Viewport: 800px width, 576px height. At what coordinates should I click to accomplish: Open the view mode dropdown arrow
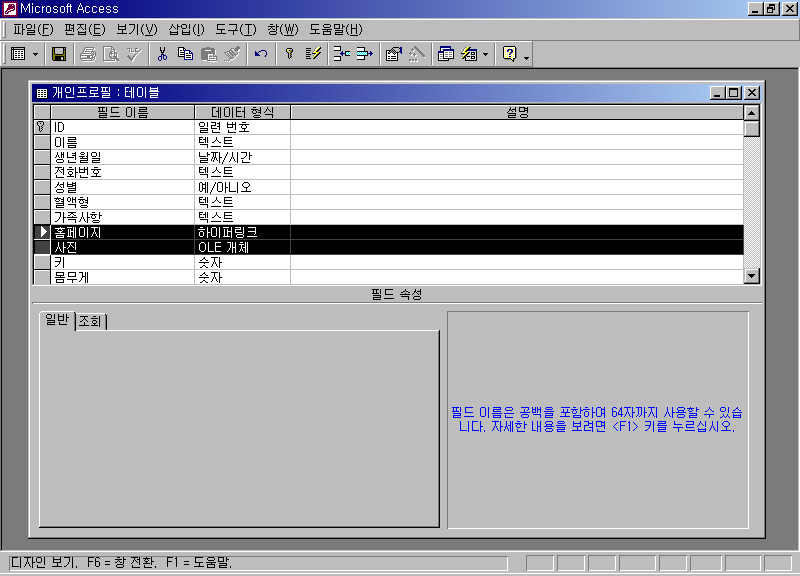[x=35, y=54]
